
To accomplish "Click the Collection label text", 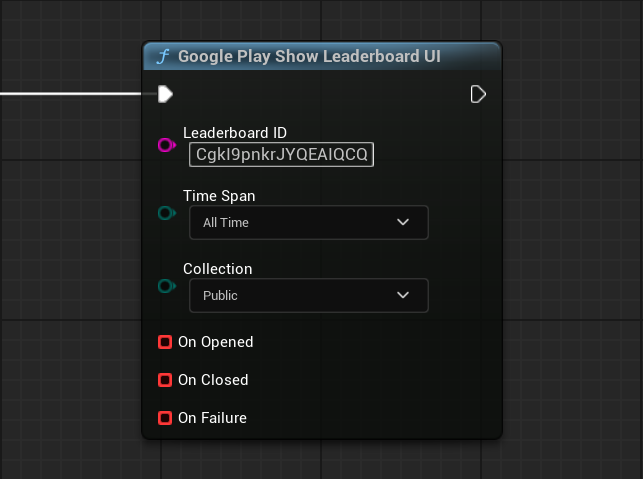I will coord(217,269).
